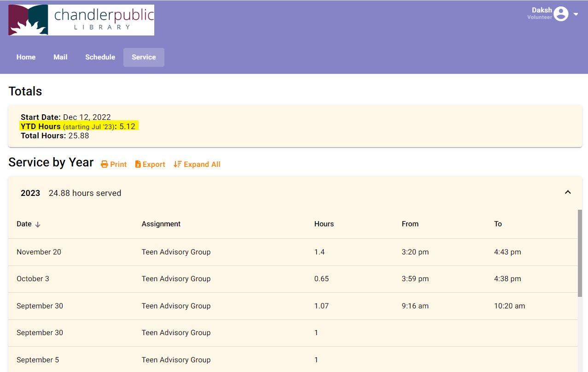588x372 pixels.
Task: Open the account dropdown arrow beside Daksh
Action: [x=576, y=14]
